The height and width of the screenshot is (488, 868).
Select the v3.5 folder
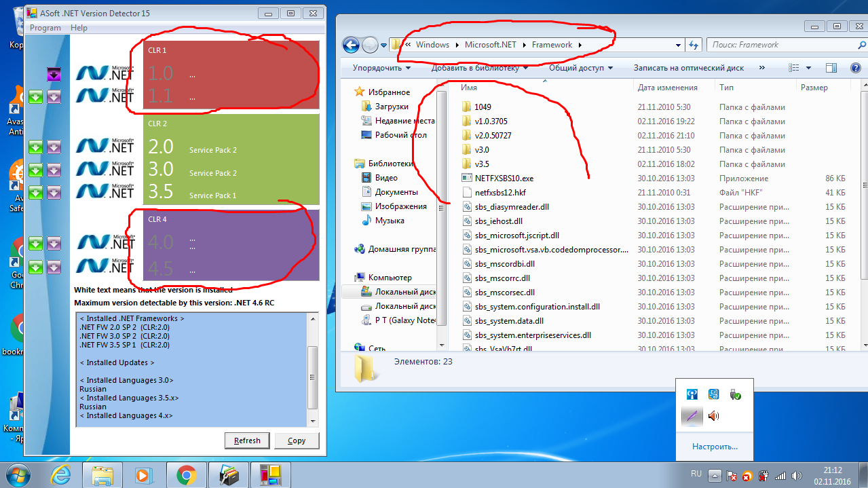click(x=482, y=164)
